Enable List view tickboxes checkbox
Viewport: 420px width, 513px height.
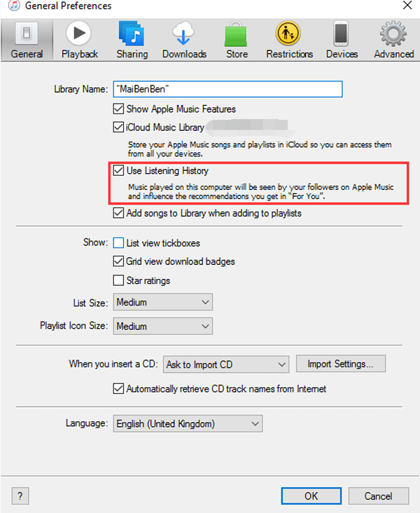click(119, 243)
